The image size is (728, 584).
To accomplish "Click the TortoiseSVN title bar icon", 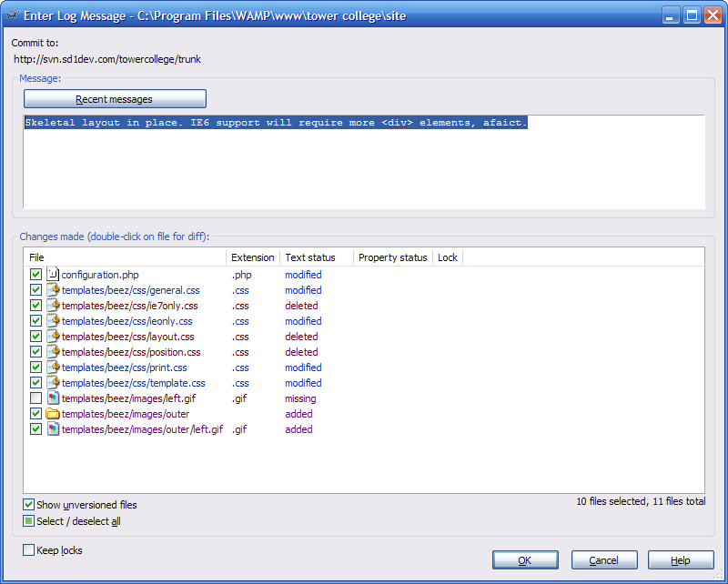I will (x=13, y=15).
